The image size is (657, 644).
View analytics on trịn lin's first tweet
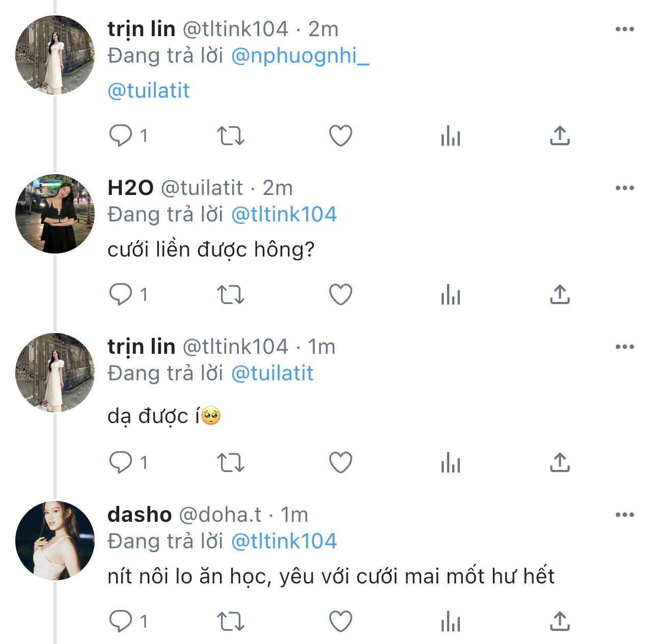coord(451,136)
